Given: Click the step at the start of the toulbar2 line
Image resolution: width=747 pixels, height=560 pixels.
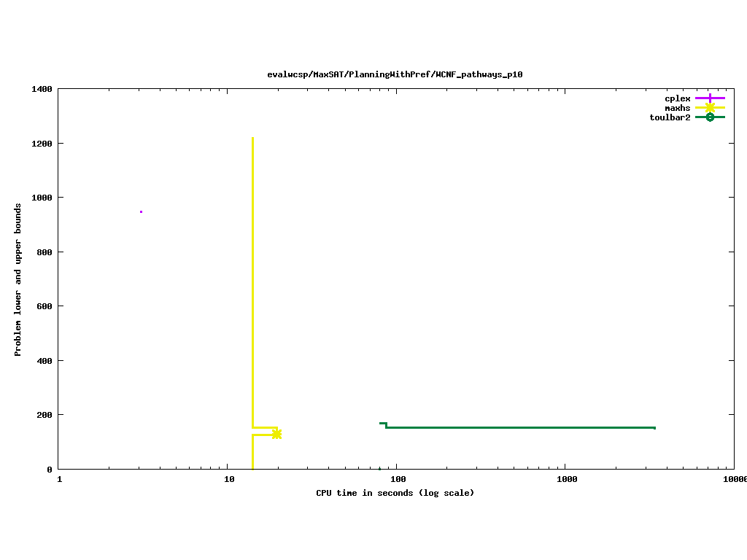Looking at the screenshot, I should pyautogui.click(x=384, y=424).
